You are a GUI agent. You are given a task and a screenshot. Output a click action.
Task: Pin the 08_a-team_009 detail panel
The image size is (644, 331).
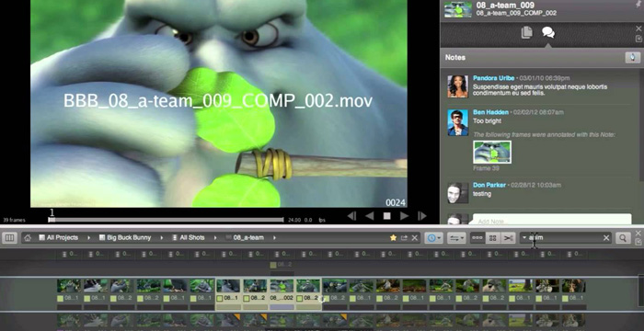(x=638, y=4)
